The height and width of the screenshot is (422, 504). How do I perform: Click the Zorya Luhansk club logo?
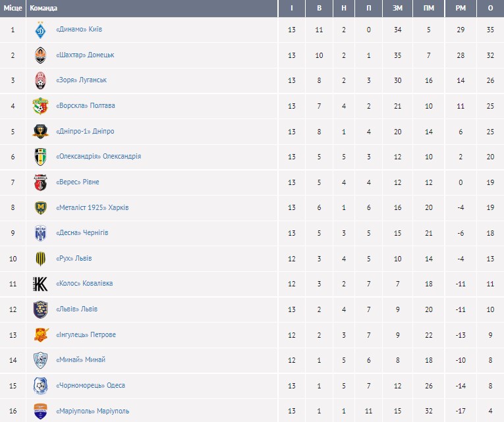tap(40, 80)
